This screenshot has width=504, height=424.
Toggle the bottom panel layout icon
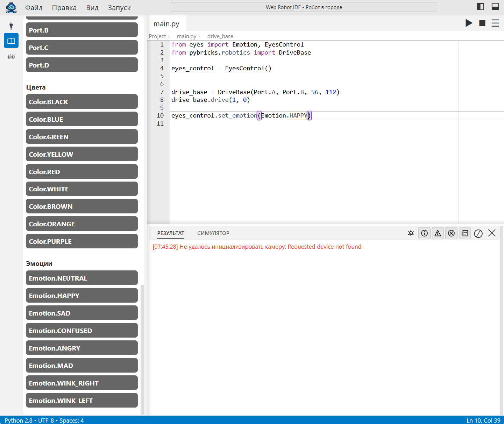click(x=495, y=7)
